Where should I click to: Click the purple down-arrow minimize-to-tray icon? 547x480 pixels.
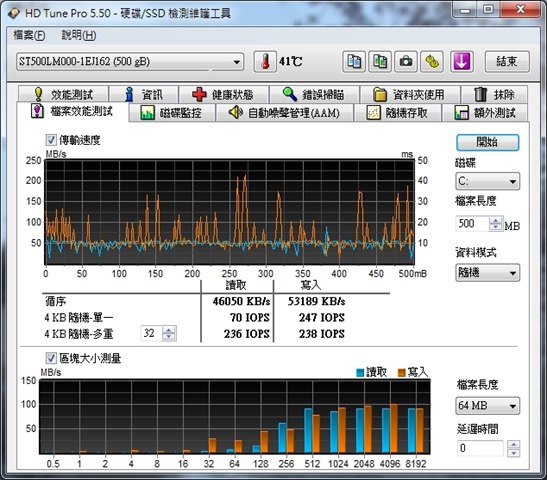point(462,62)
